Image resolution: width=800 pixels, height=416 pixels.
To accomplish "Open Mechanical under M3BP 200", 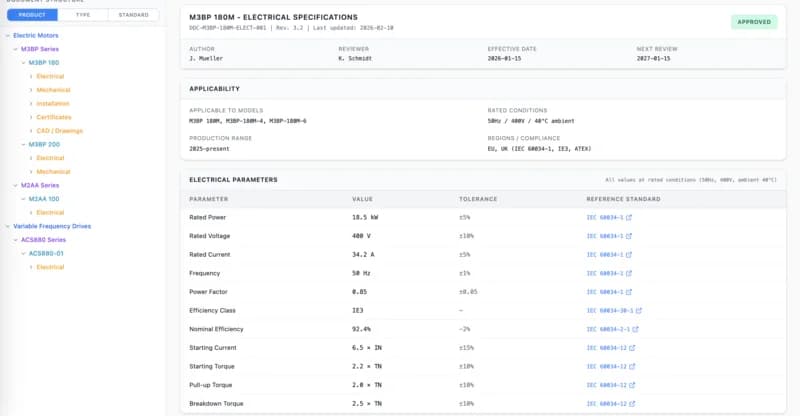I will point(53,171).
